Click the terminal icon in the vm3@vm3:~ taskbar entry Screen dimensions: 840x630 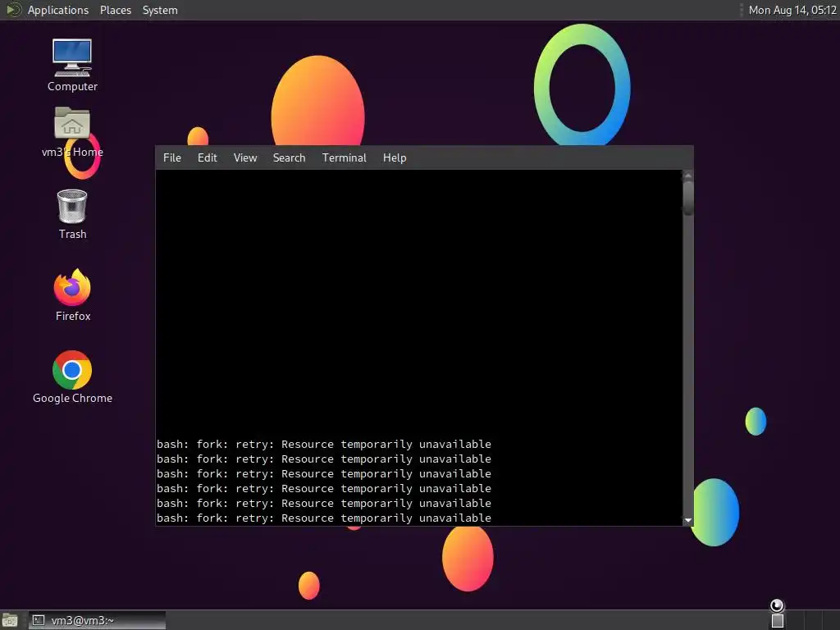pyautogui.click(x=39, y=620)
